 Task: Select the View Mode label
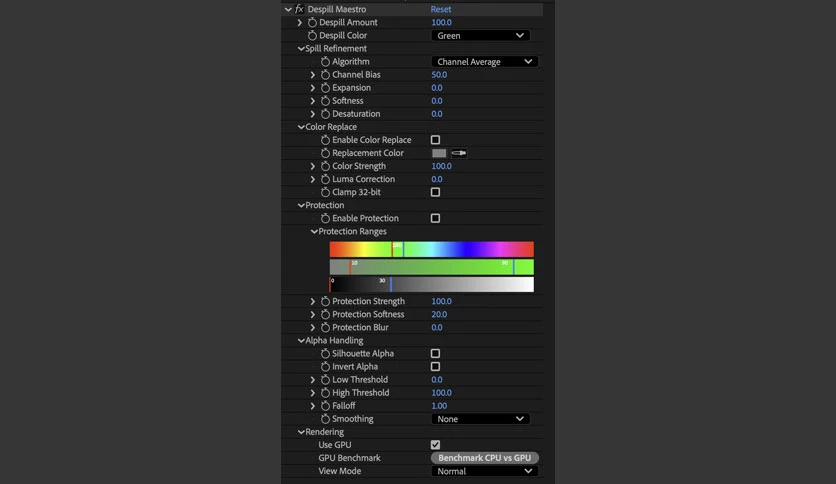(x=340, y=471)
